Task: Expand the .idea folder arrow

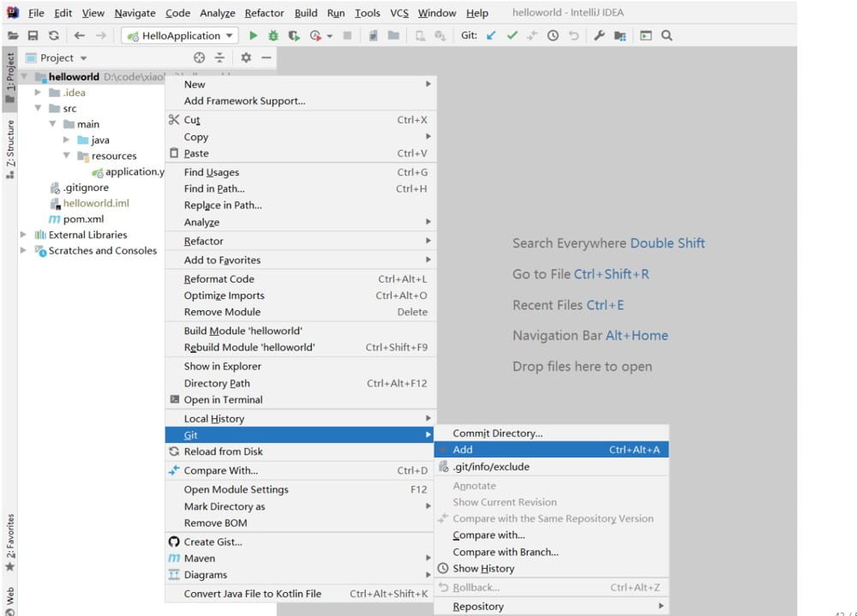Action: coord(38,93)
